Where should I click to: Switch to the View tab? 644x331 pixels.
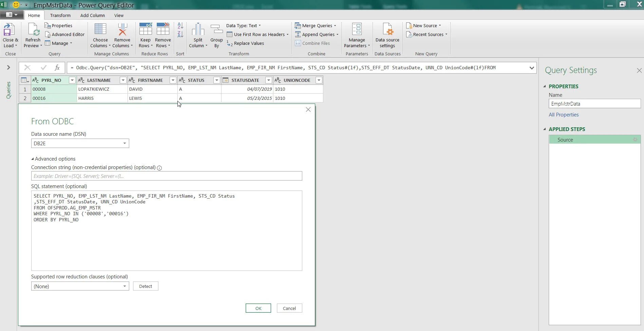[119, 15]
